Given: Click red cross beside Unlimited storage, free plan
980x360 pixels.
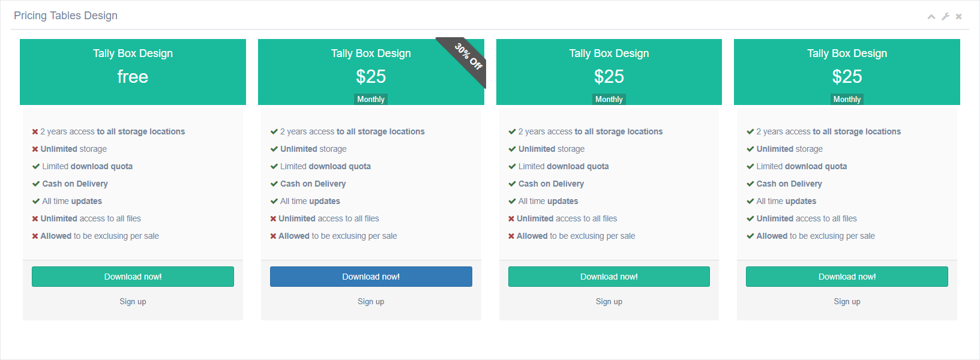Looking at the screenshot, I should click(35, 149).
